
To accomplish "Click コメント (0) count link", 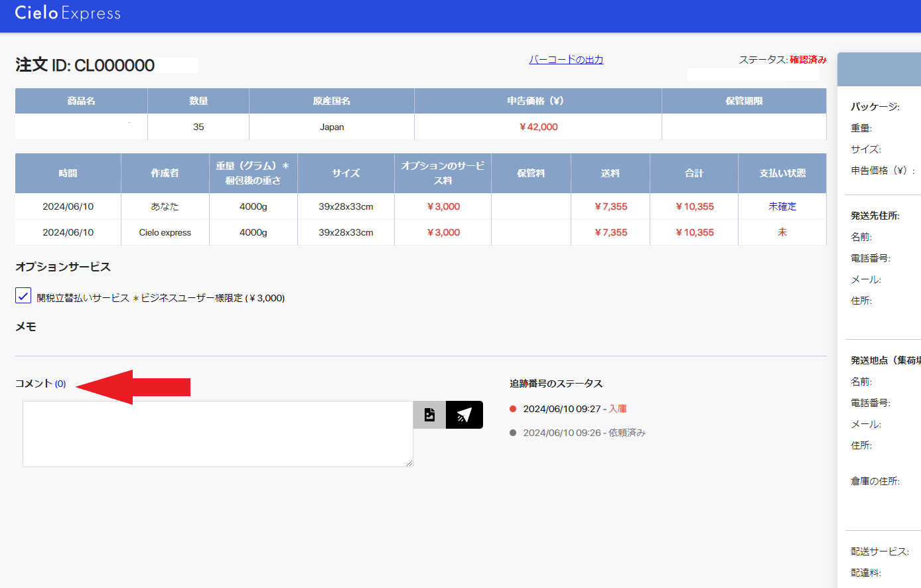I will click(x=60, y=384).
